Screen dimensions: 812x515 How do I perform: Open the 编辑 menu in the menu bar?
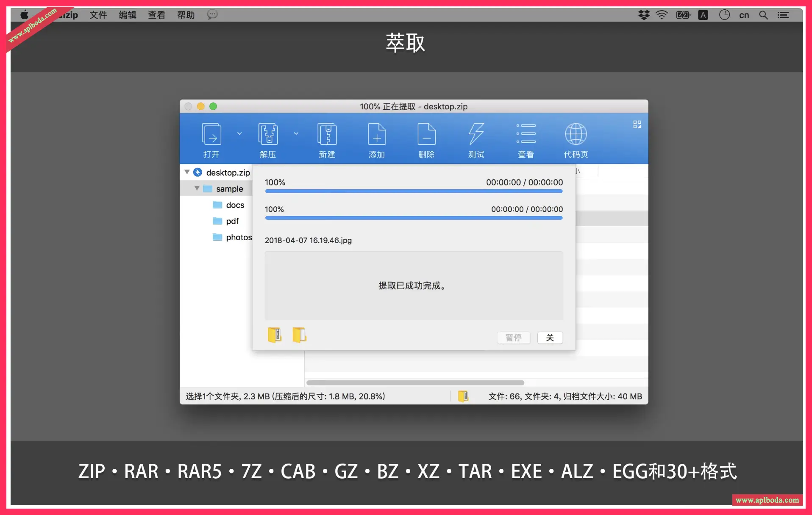point(127,15)
